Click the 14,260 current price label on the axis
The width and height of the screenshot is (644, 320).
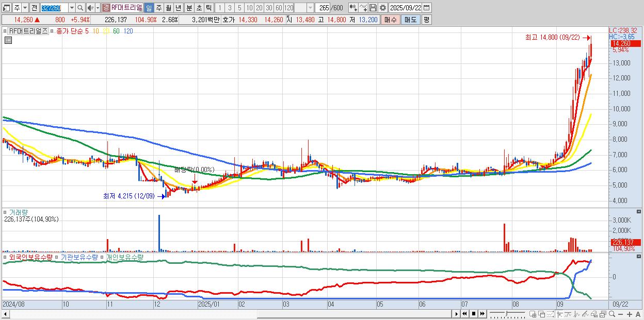click(626, 44)
